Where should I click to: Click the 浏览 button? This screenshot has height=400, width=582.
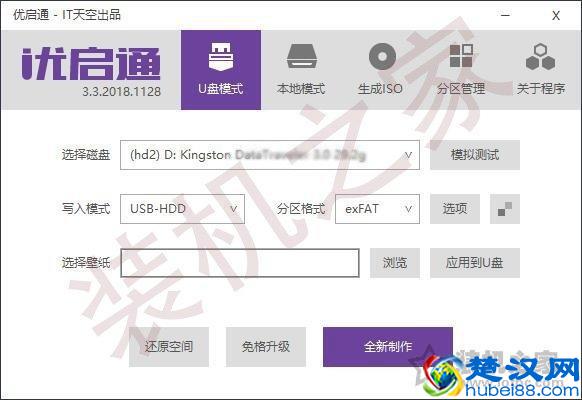pos(395,263)
